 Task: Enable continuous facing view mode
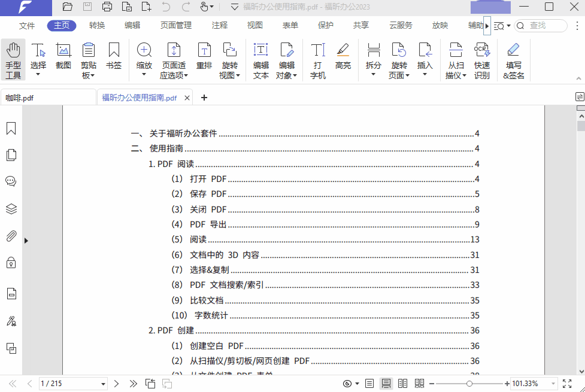(419, 384)
